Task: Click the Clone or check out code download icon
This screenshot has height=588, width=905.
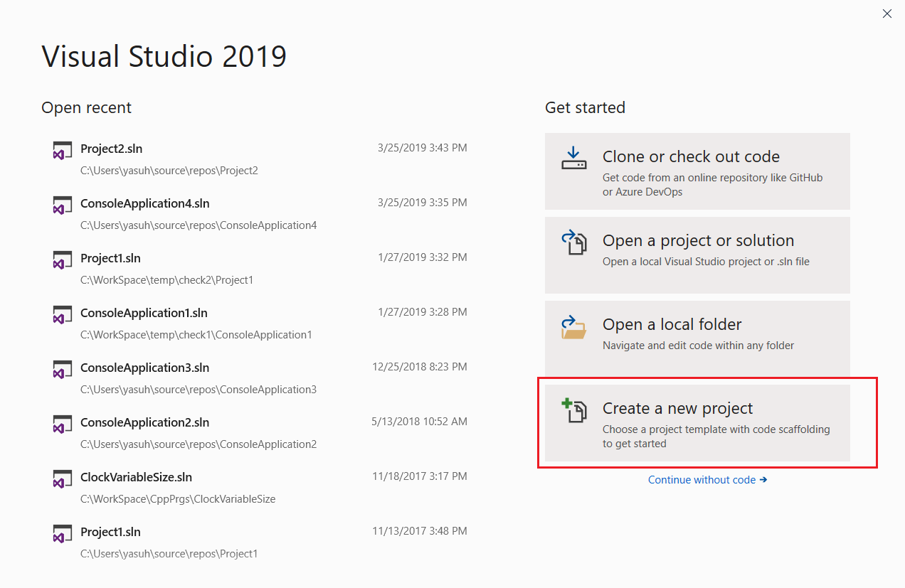Action: coord(573,159)
